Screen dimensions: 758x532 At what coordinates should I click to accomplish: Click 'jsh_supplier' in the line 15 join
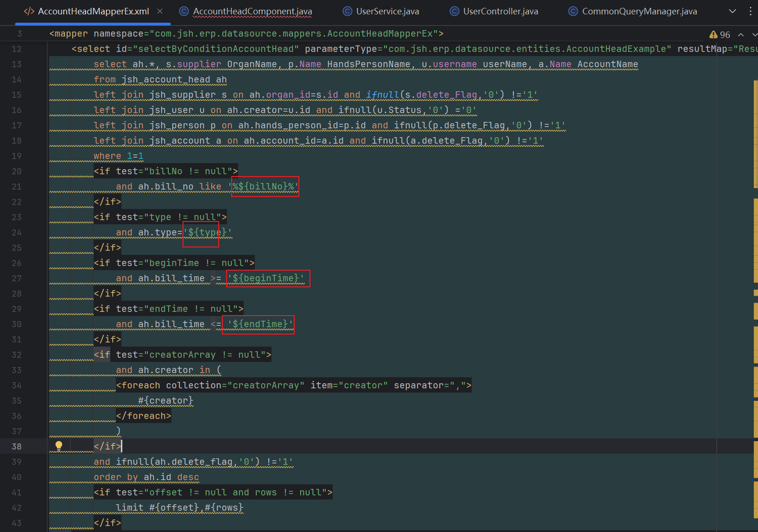click(x=183, y=95)
